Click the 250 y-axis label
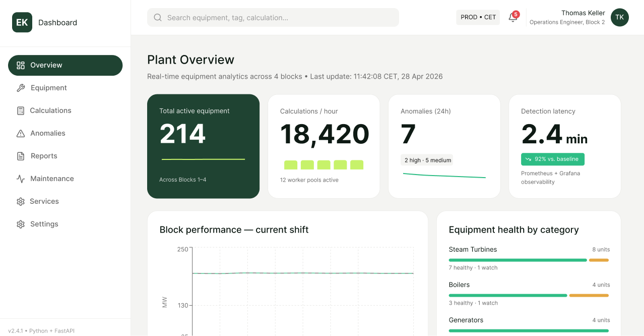The width and height of the screenshot is (644, 336). pyautogui.click(x=182, y=249)
